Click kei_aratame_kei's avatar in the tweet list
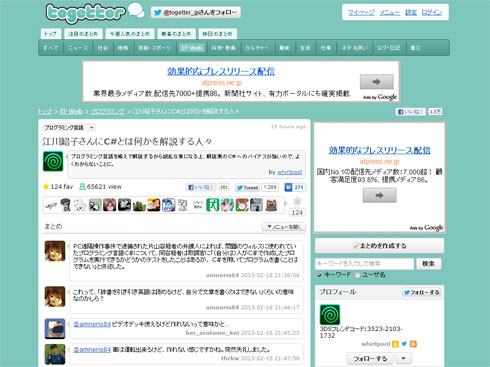 tap(55, 329)
